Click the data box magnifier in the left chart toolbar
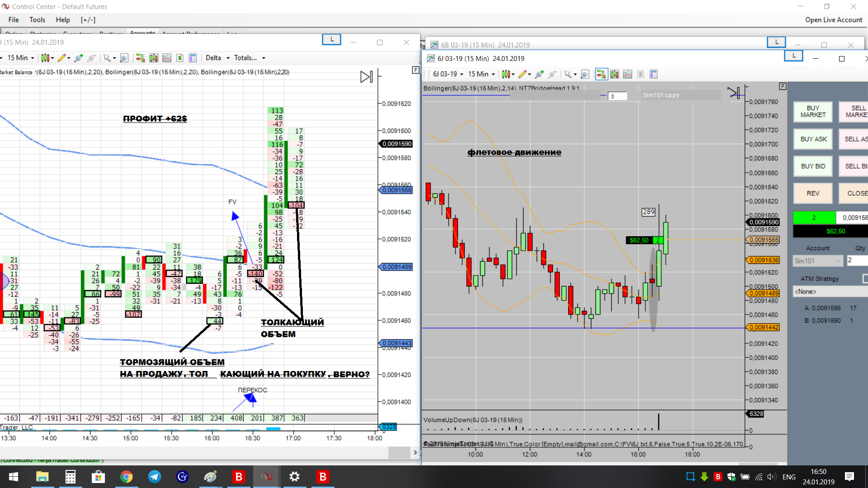 click(x=124, y=58)
